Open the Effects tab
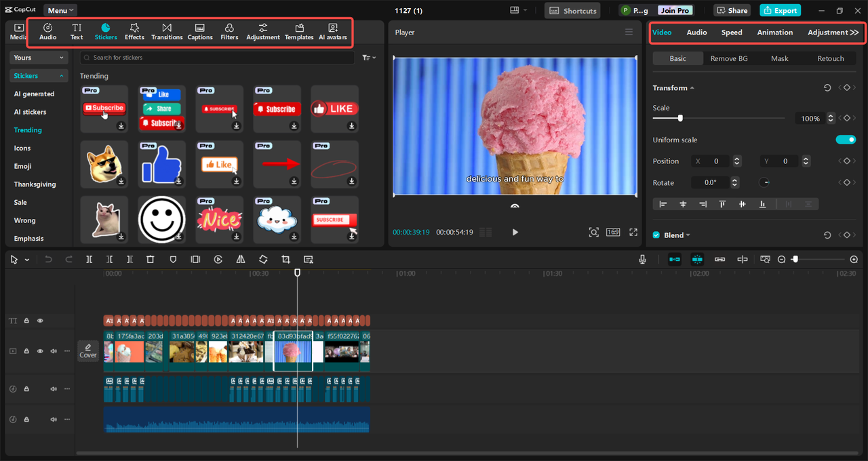868x461 pixels. 134,31
